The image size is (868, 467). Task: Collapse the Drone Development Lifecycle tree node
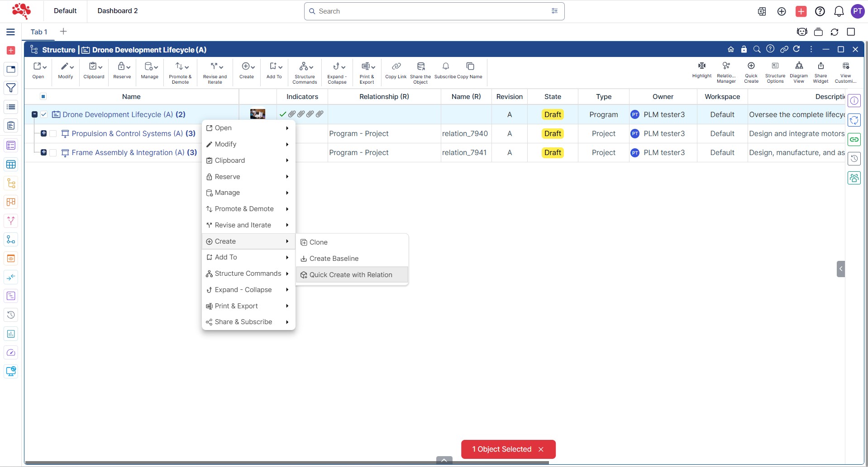(x=34, y=114)
